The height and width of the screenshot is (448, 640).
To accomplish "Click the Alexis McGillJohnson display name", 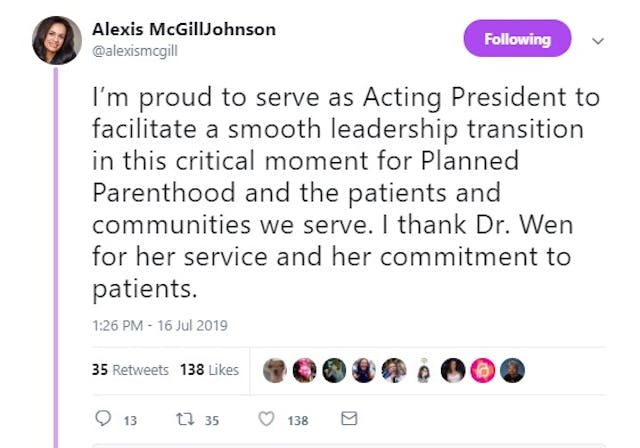I will click(x=183, y=30).
